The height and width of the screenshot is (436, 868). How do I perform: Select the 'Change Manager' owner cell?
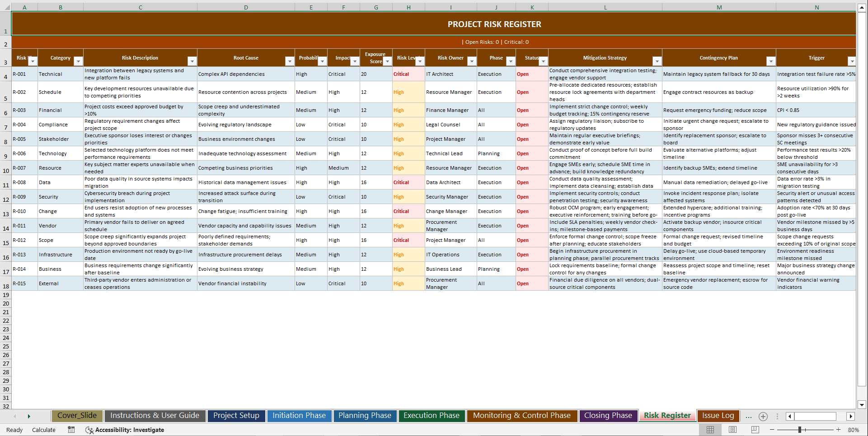click(x=450, y=211)
